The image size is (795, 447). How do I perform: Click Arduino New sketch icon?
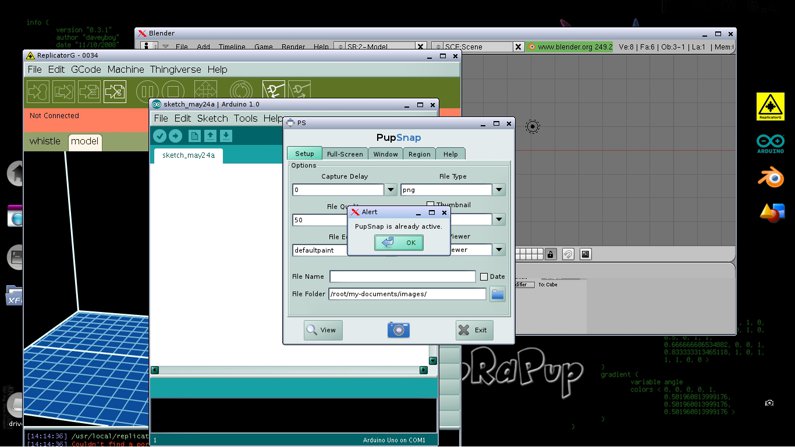pyautogui.click(x=194, y=136)
